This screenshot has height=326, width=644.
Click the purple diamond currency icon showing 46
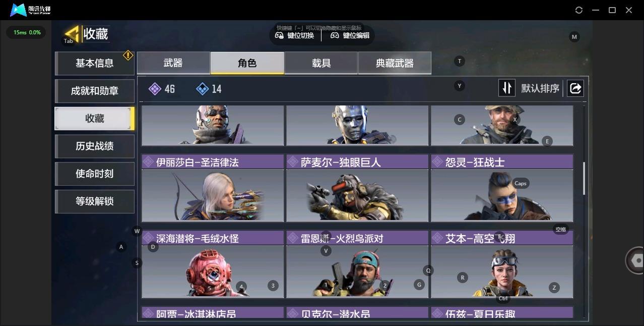(155, 89)
